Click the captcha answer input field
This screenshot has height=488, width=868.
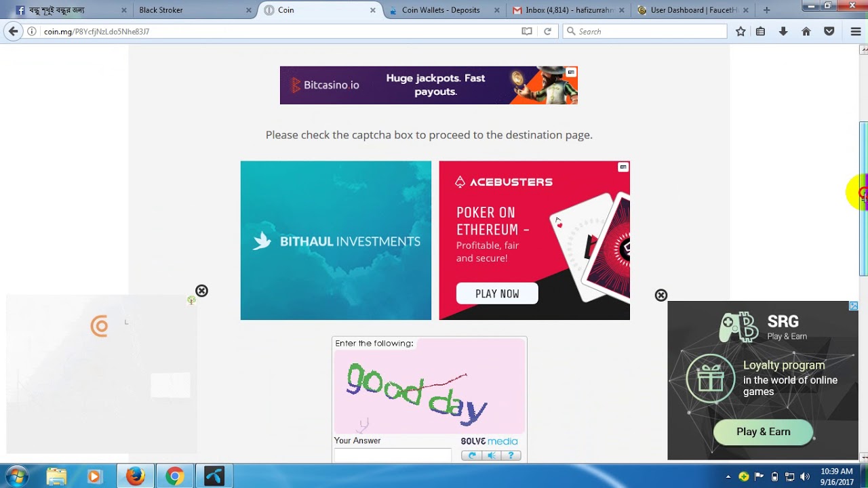(393, 455)
